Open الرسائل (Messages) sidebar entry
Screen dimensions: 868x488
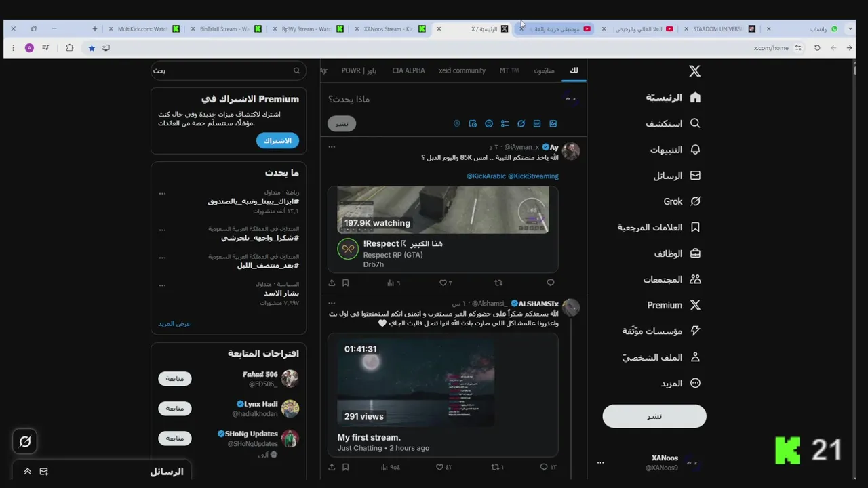(x=677, y=176)
